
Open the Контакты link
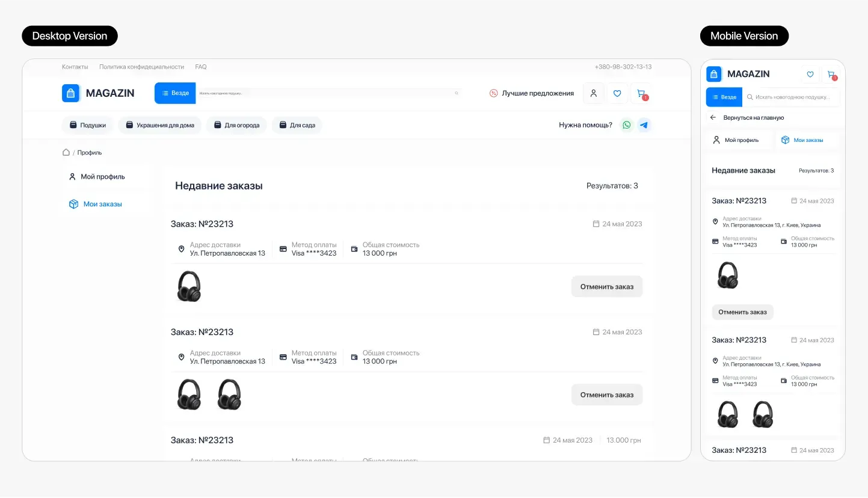tap(75, 67)
